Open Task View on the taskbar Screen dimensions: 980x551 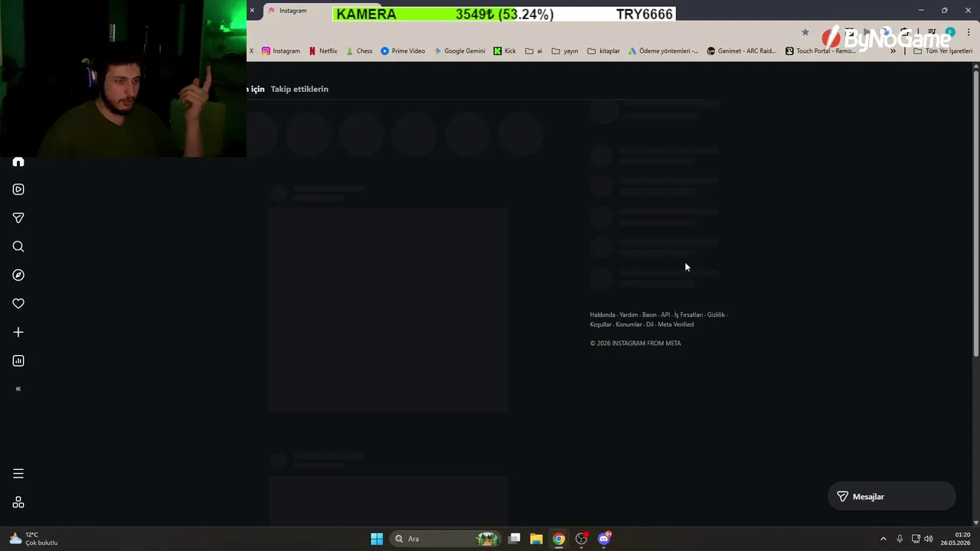pos(514,539)
